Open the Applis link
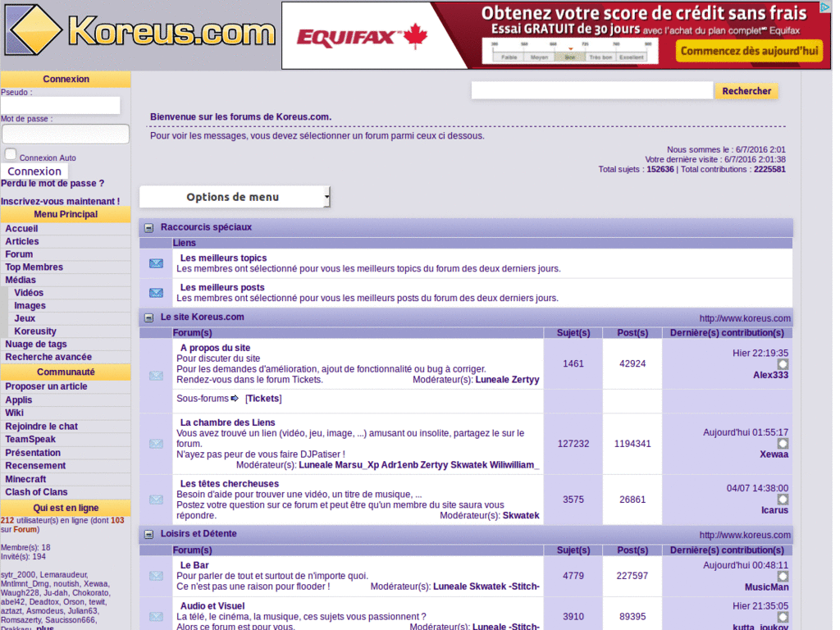The image size is (840, 630). [19, 400]
